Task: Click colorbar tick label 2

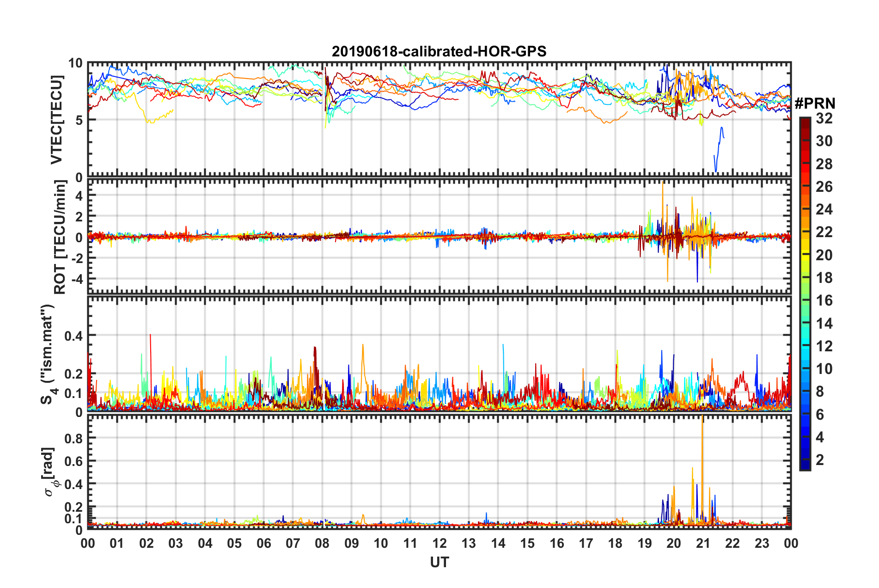Action: click(x=820, y=459)
